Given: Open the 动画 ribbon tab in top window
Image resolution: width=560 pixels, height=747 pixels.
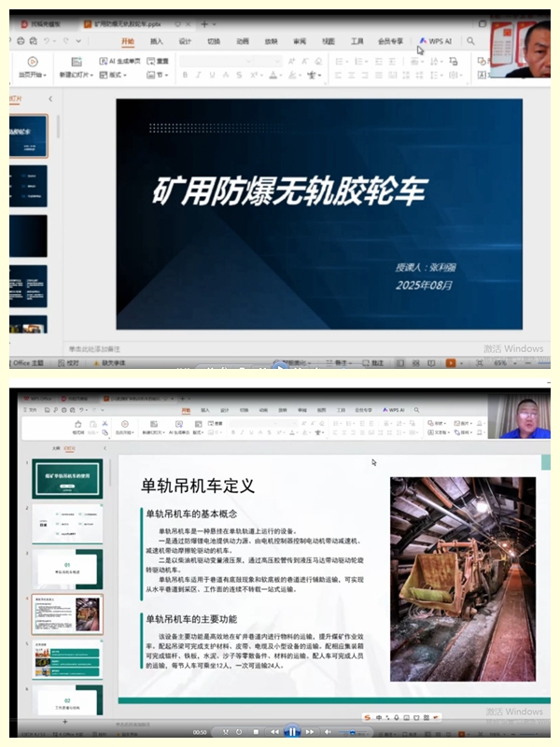Looking at the screenshot, I should (x=243, y=41).
